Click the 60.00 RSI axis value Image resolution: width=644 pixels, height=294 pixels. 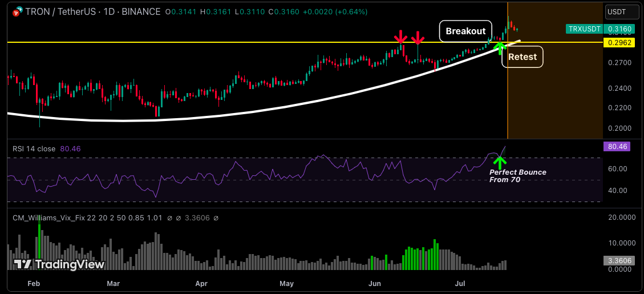617,168
